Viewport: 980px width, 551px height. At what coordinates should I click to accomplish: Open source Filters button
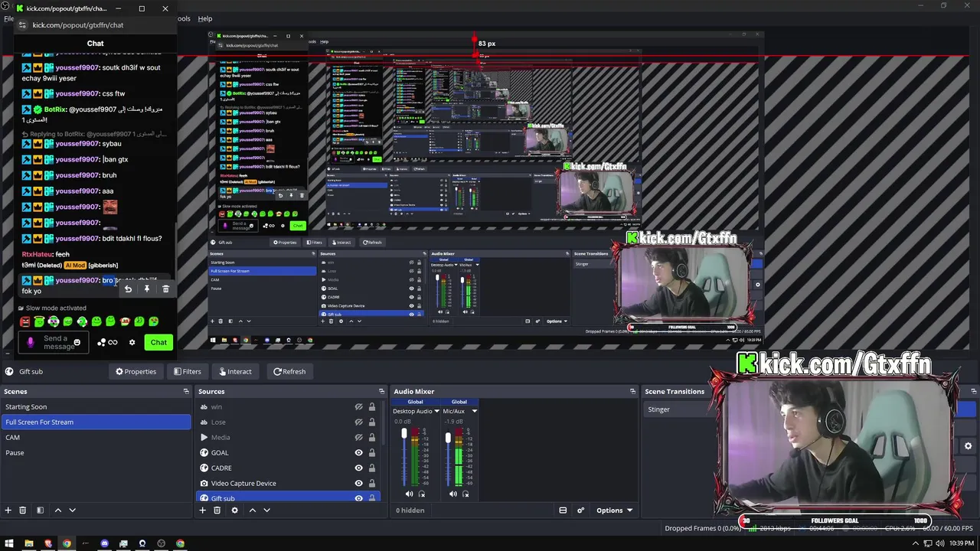[x=187, y=372]
